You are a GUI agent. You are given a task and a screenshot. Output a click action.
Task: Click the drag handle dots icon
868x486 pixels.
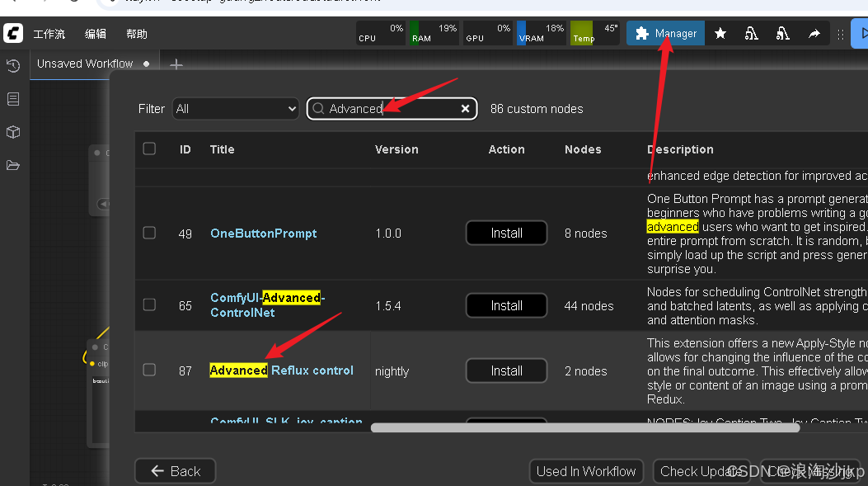(x=840, y=35)
